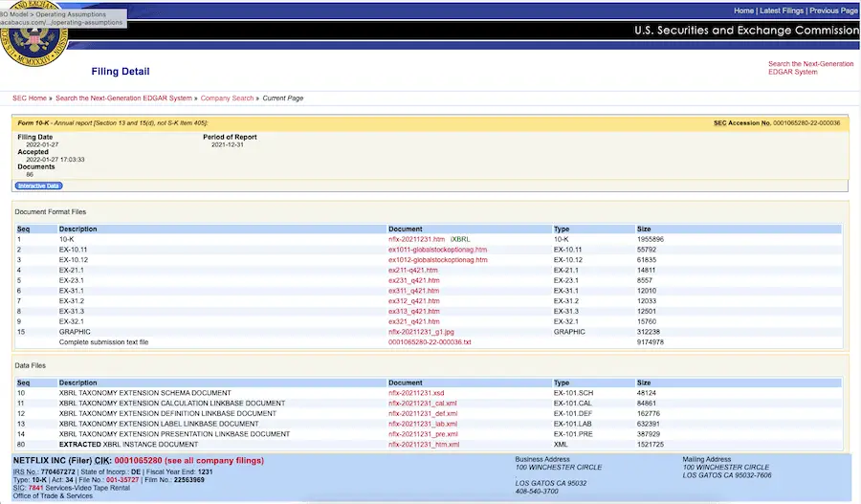Viewport: 861px width, 504px height.
Task: Open ex312_q421.htm exhibit
Action: 414,301
